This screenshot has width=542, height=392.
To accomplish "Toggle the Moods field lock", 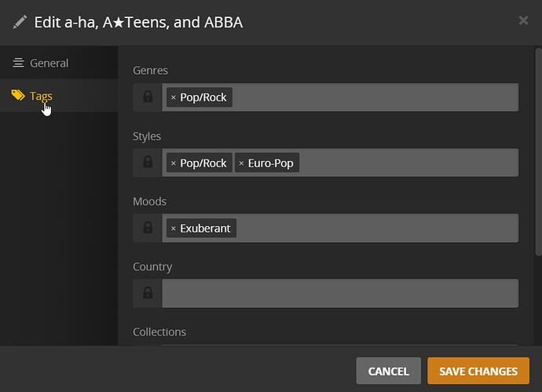I will click(148, 228).
